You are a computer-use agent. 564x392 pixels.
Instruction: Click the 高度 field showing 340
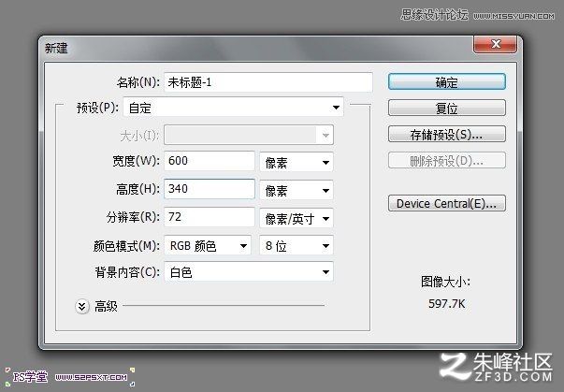pyautogui.click(x=210, y=189)
